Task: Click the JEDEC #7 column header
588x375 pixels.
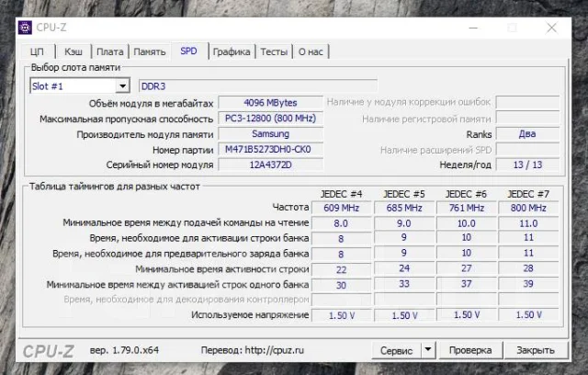Action: click(x=528, y=194)
